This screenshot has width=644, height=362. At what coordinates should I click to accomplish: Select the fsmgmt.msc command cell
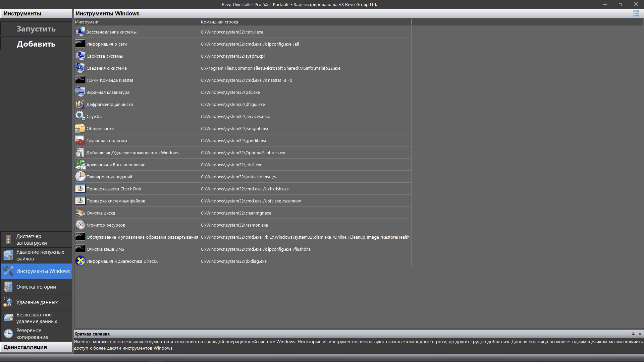click(306, 128)
